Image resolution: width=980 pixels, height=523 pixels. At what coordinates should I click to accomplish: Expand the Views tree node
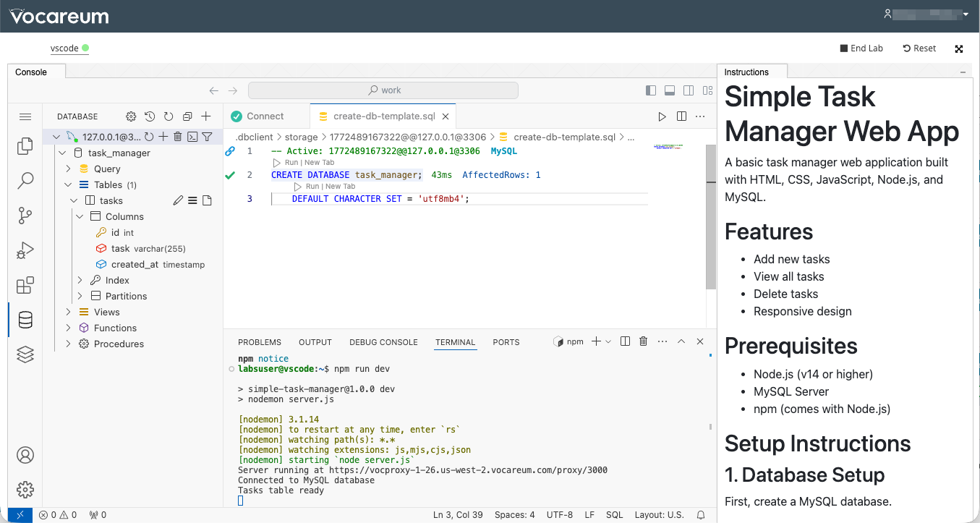coord(69,312)
